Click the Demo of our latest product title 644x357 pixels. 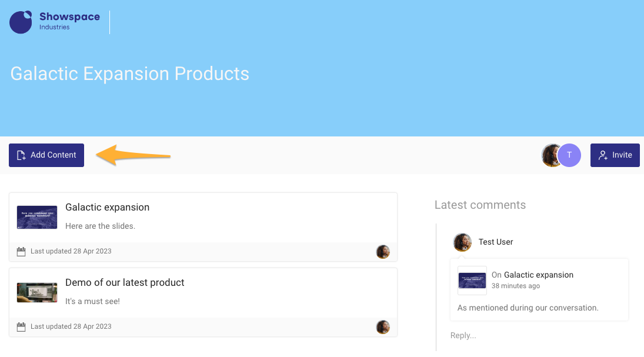125,282
